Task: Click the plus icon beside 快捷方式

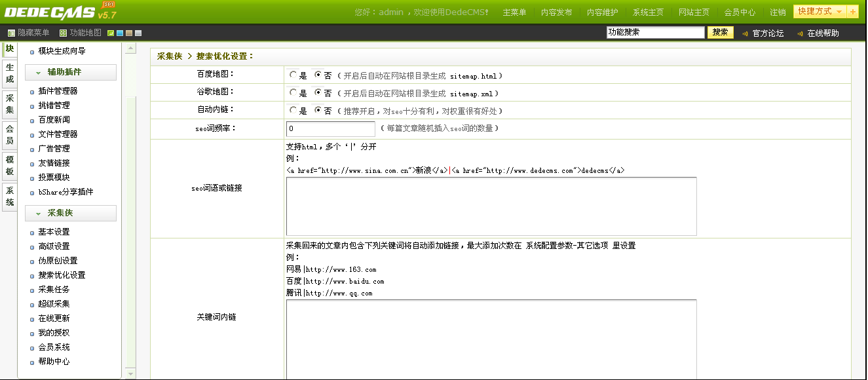Action: pyautogui.click(x=852, y=12)
